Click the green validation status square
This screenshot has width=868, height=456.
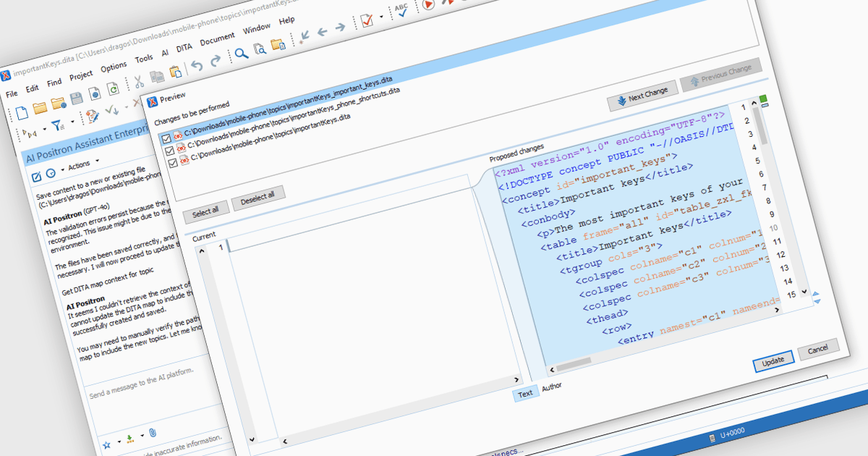tap(763, 98)
